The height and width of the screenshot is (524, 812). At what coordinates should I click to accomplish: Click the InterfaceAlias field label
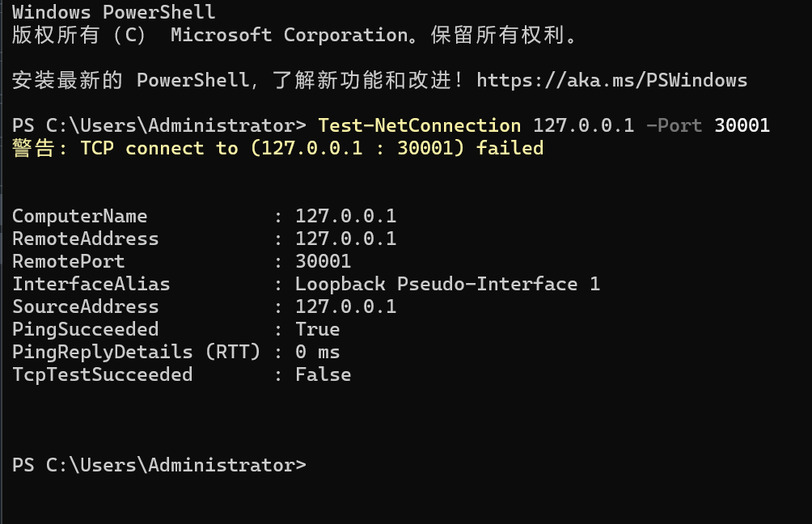pyautogui.click(x=91, y=284)
